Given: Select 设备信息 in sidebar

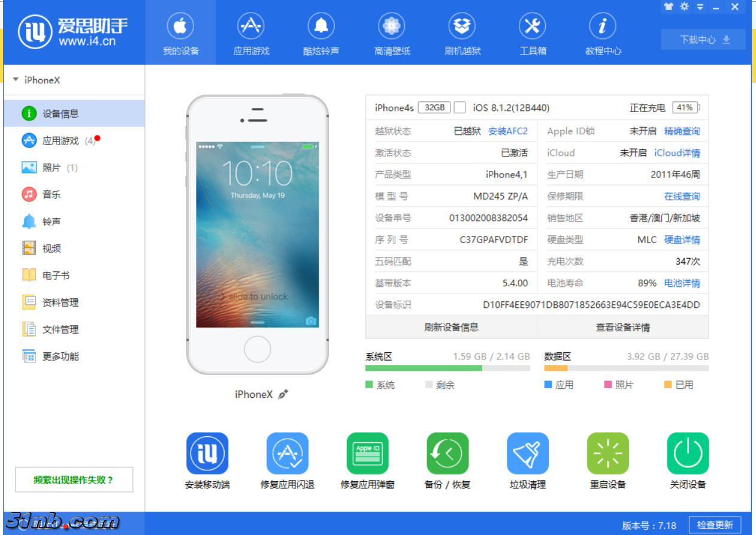Looking at the screenshot, I should coord(74,113).
